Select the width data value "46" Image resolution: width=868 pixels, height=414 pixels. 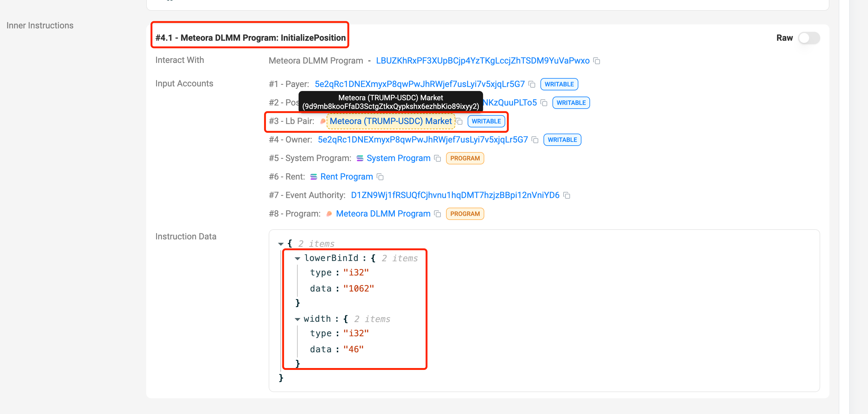(353, 349)
